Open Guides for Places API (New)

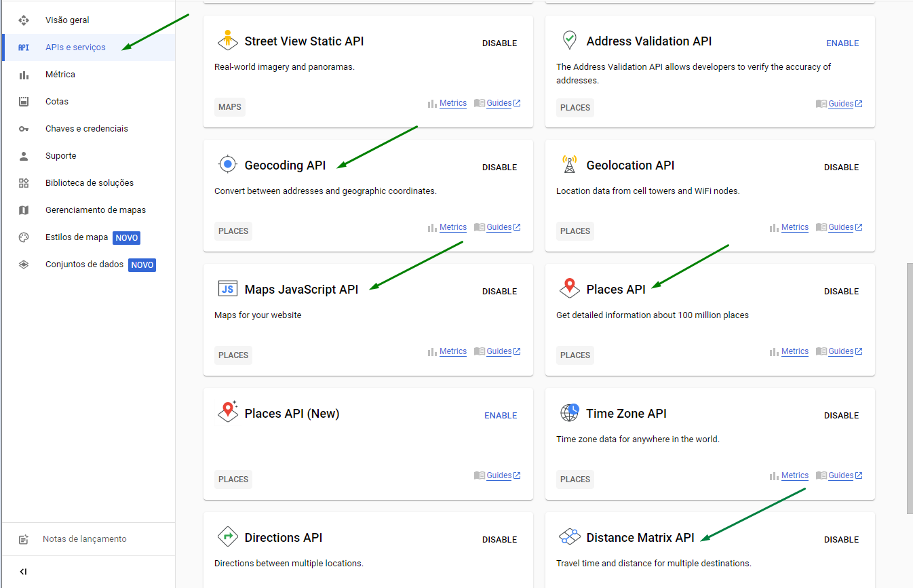[499, 475]
